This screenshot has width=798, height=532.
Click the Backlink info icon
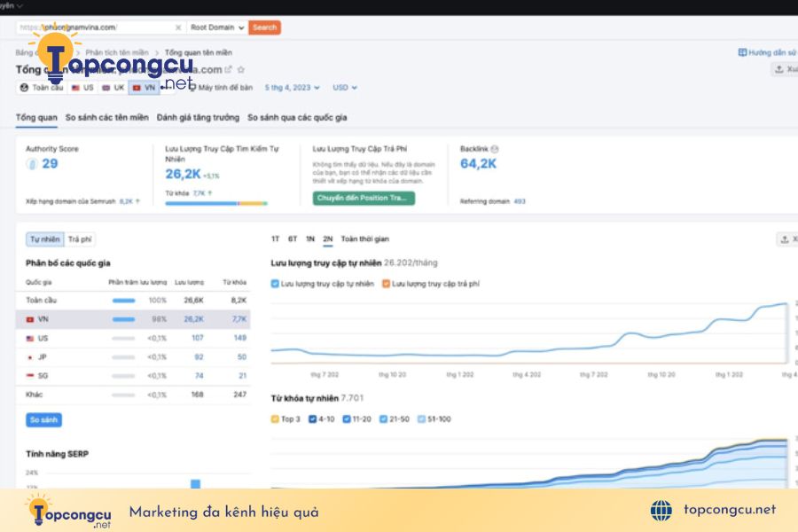pos(495,149)
